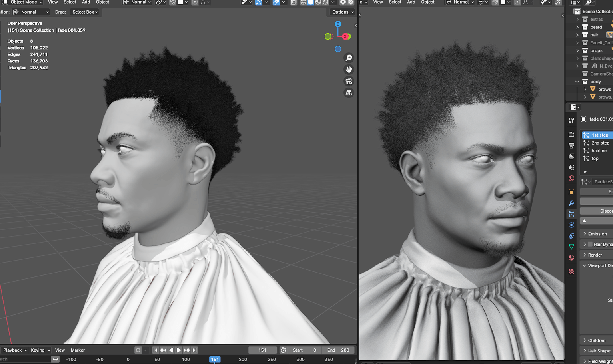Select the hairline particle system

(x=597, y=151)
